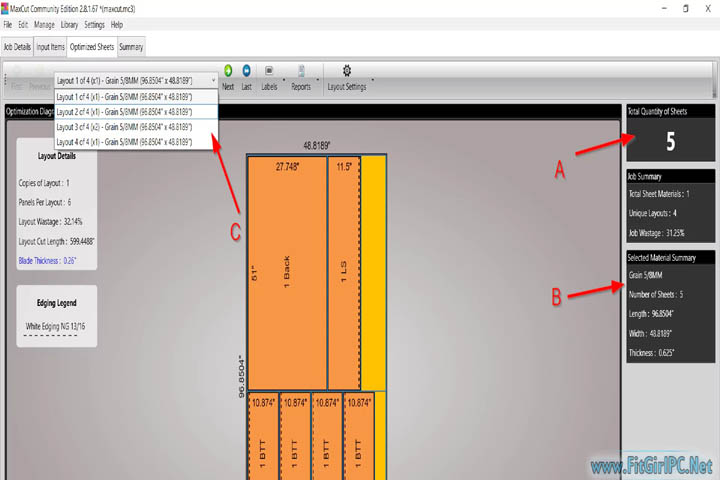Click the 'Total Sheet Materials : 1' text
Screen dimensions: 720x480
click(x=659, y=194)
